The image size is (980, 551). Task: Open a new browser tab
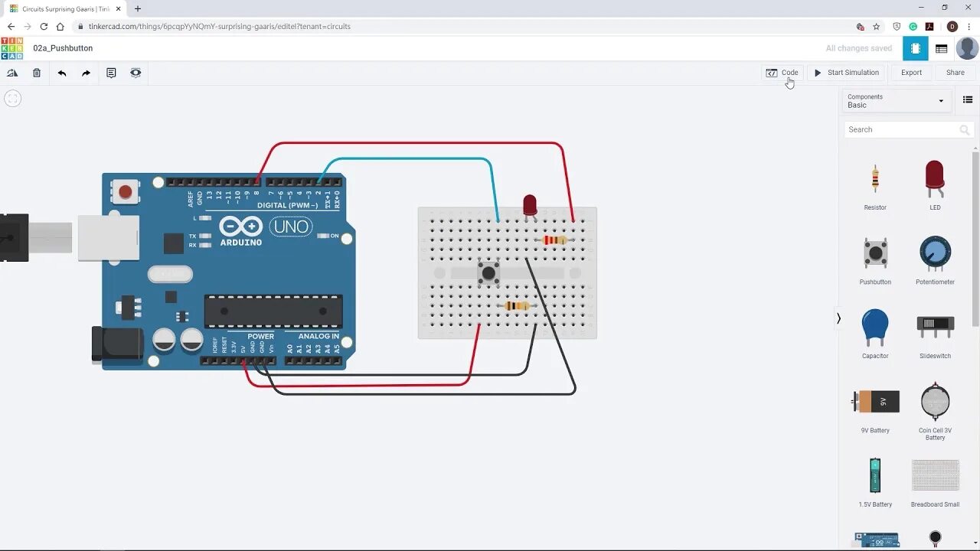click(138, 8)
